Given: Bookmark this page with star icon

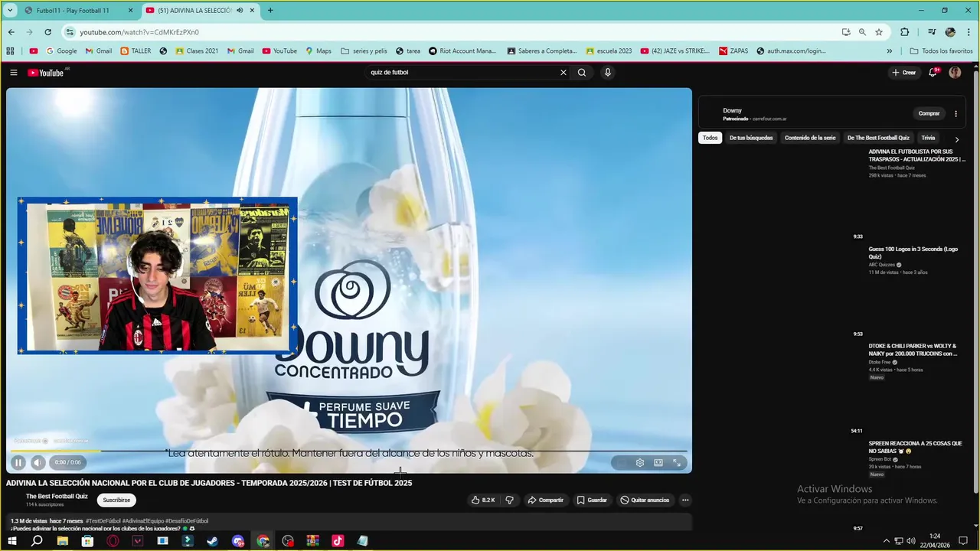Looking at the screenshot, I should pos(879,32).
